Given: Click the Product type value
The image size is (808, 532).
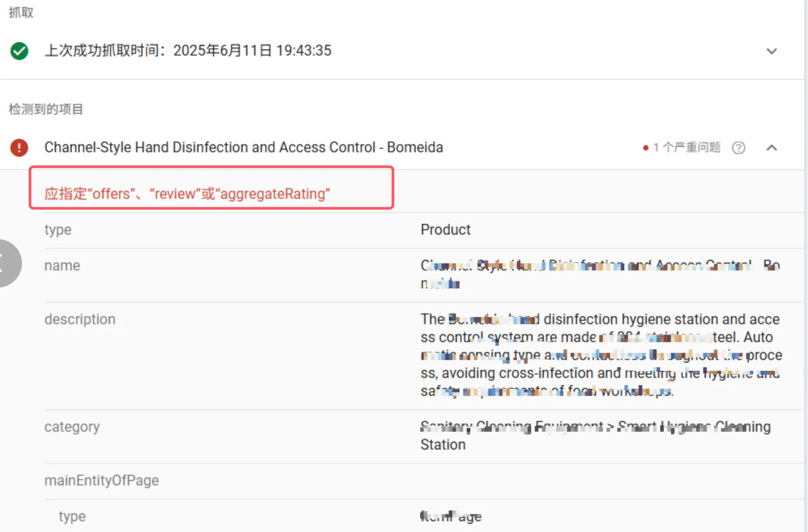Looking at the screenshot, I should pos(445,230).
